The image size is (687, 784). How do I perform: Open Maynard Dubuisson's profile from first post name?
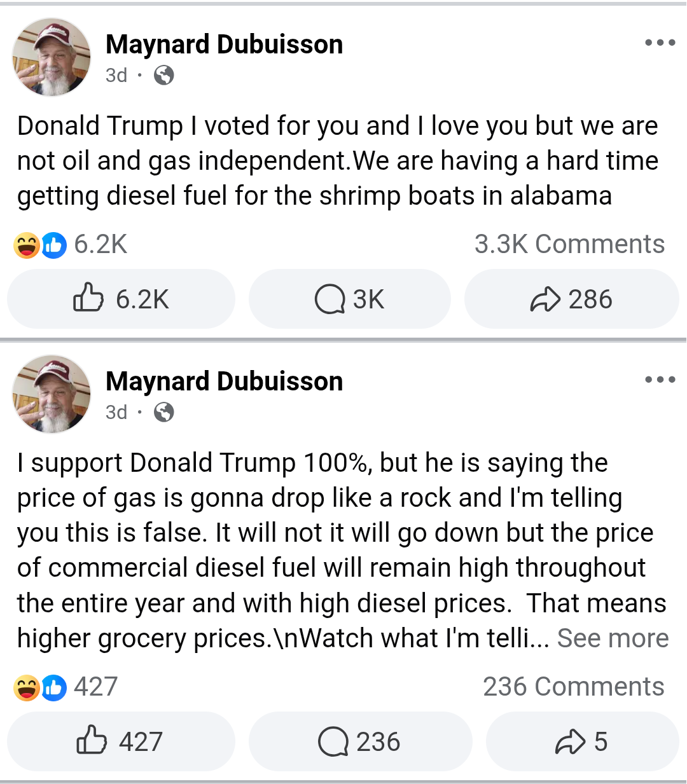(x=224, y=45)
